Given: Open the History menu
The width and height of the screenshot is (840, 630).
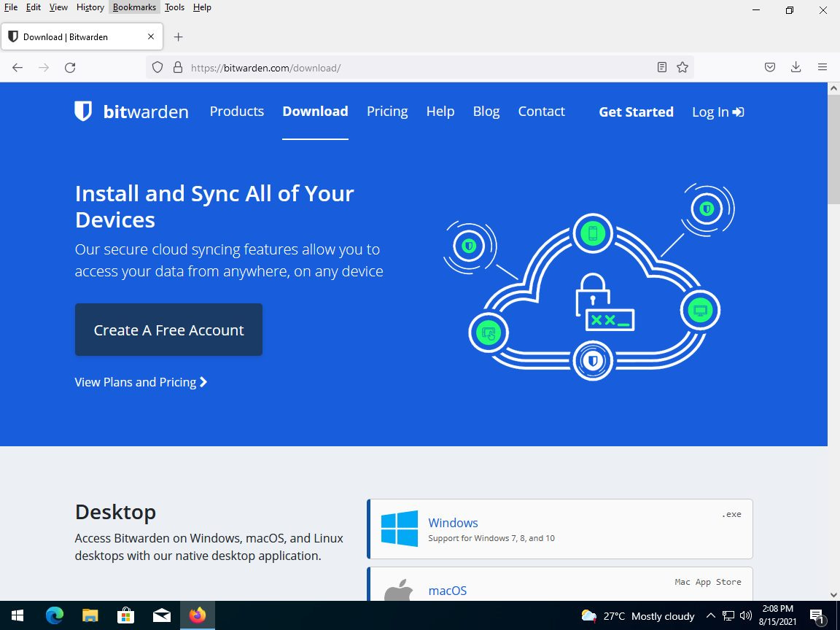Looking at the screenshot, I should click(90, 7).
